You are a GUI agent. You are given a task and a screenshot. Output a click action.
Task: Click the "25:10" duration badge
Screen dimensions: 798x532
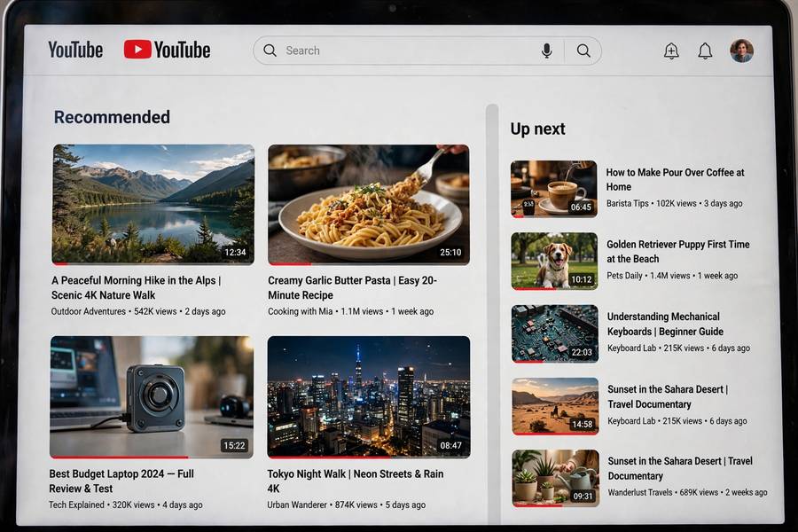tap(450, 252)
